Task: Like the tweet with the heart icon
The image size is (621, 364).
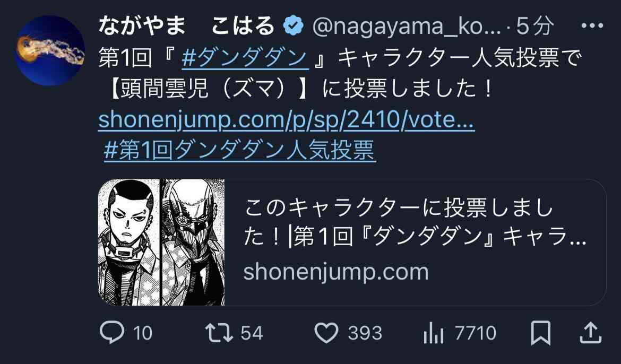Action: (x=326, y=333)
